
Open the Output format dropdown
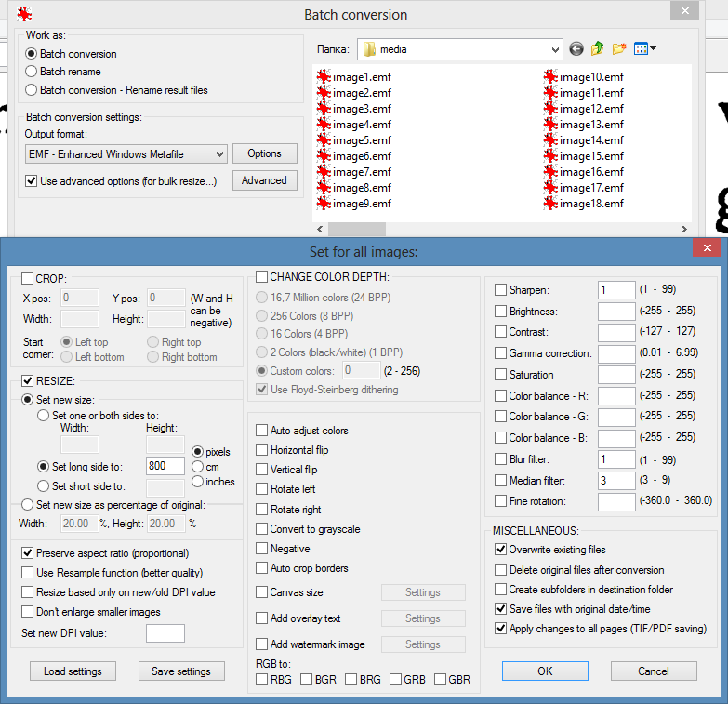126,154
